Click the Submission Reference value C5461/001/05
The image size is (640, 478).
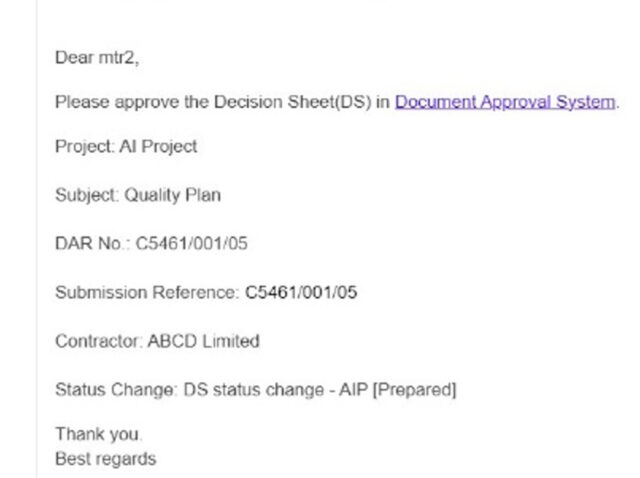(x=301, y=292)
